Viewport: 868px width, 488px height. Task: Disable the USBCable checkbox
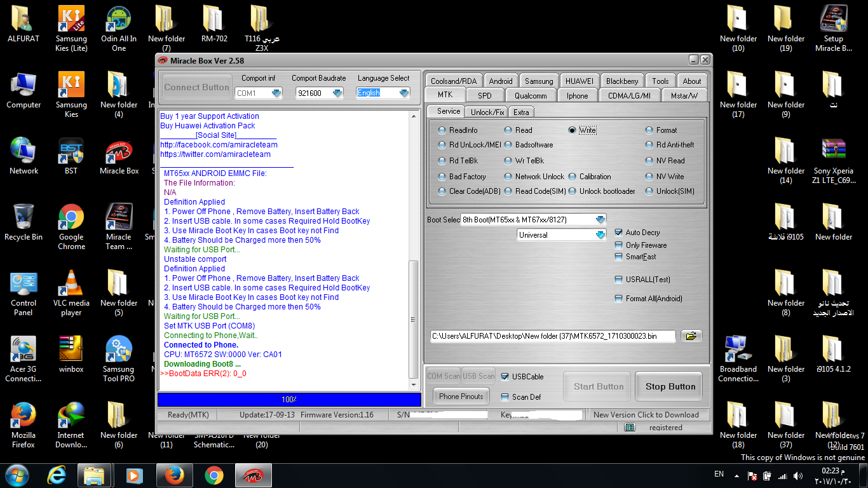point(522,377)
